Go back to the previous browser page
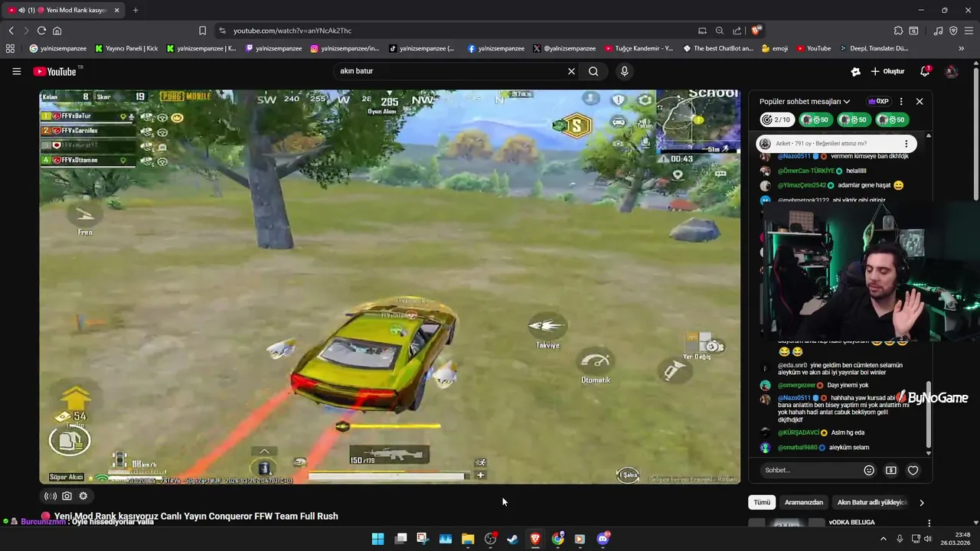The width and height of the screenshot is (980, 551). (x=11, y=31)
